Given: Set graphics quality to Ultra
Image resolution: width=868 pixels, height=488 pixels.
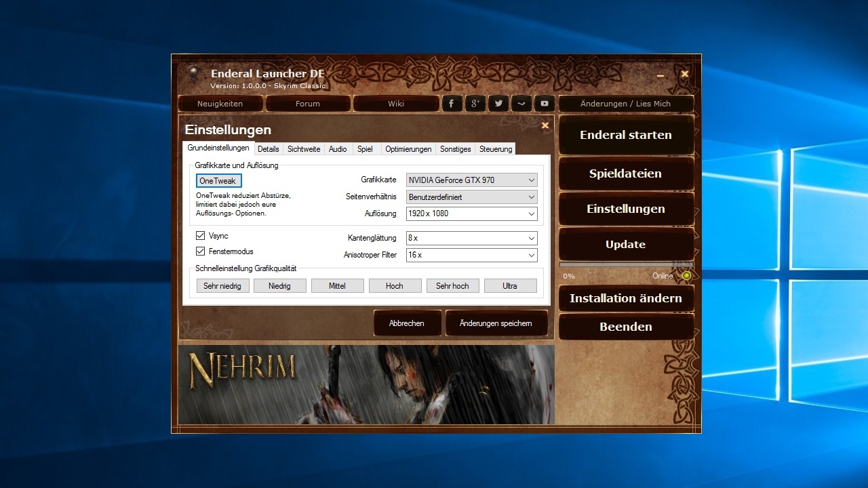Looking at the screenshot, I should click(x=510, y=286).
